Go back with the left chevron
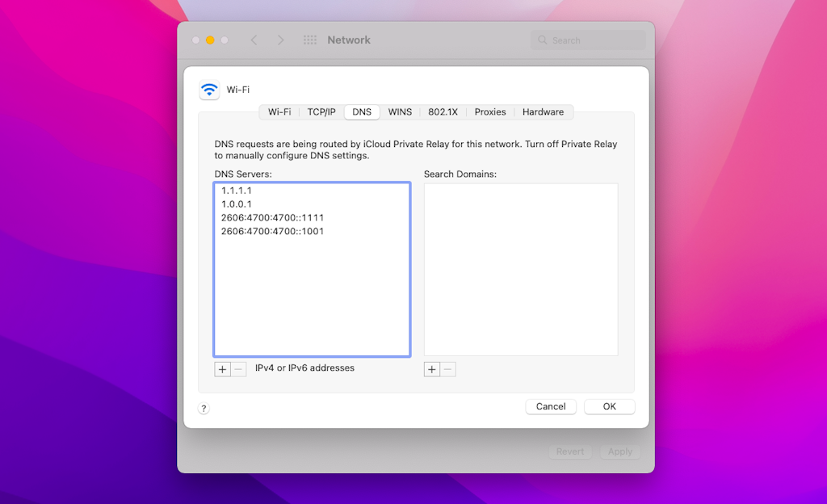The height and width of the screenshot is (504, 827). click(254, 40)
